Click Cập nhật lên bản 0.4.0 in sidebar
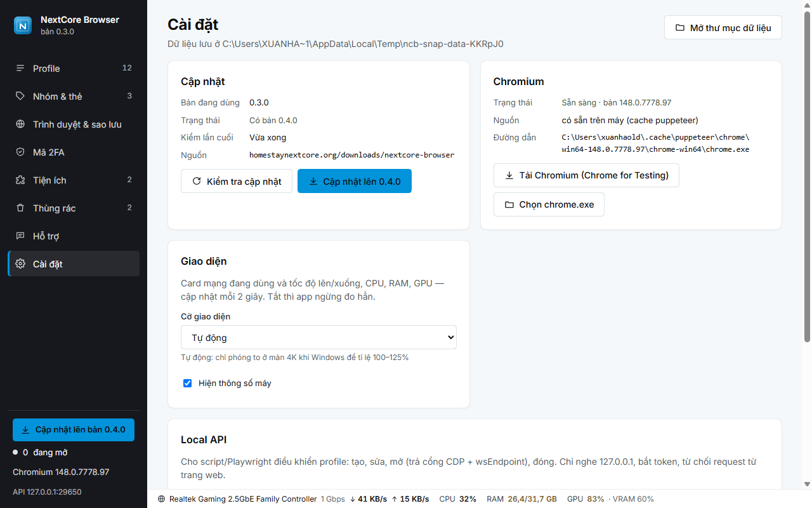 [x=74, y=430]
